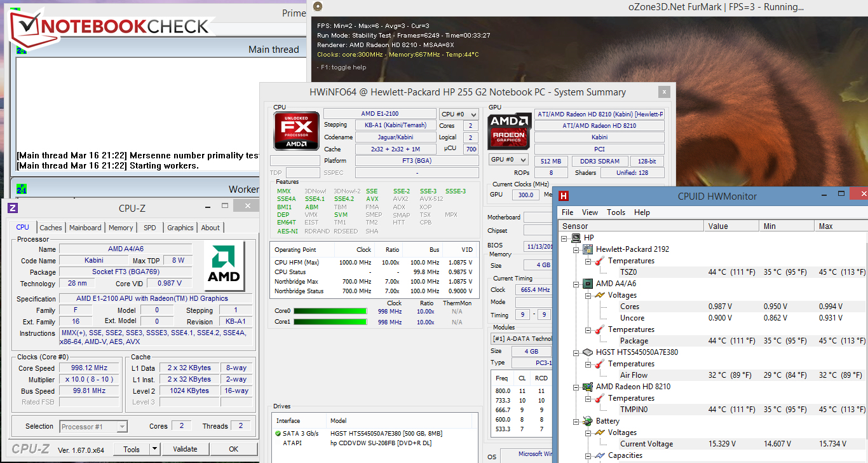868x463 pixels.
Task: Click the Tools button in CPU-Z
Action: coord(132,449)
